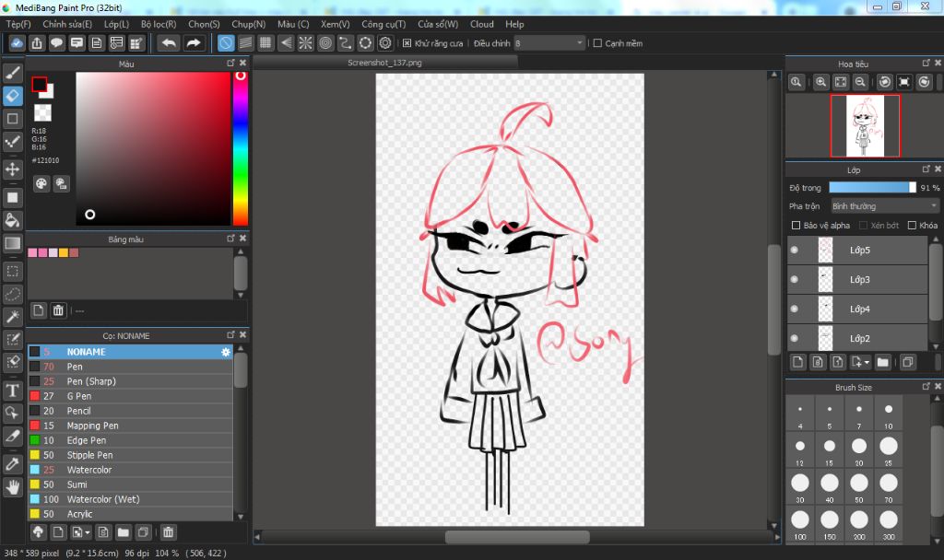Viewport: 944px width, 560px height.
Task: Select the G Pen brush
Action: 131,396
